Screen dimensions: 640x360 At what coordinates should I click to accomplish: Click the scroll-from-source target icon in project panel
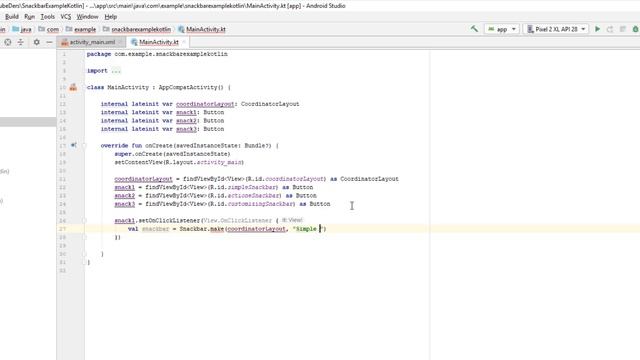click(8, 42)
